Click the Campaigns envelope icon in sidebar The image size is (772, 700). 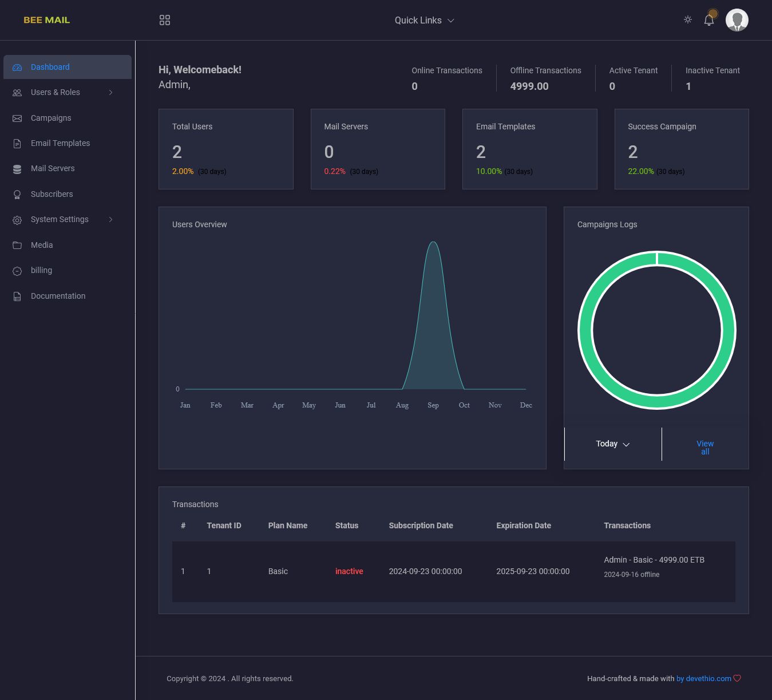tap(17, 118)
